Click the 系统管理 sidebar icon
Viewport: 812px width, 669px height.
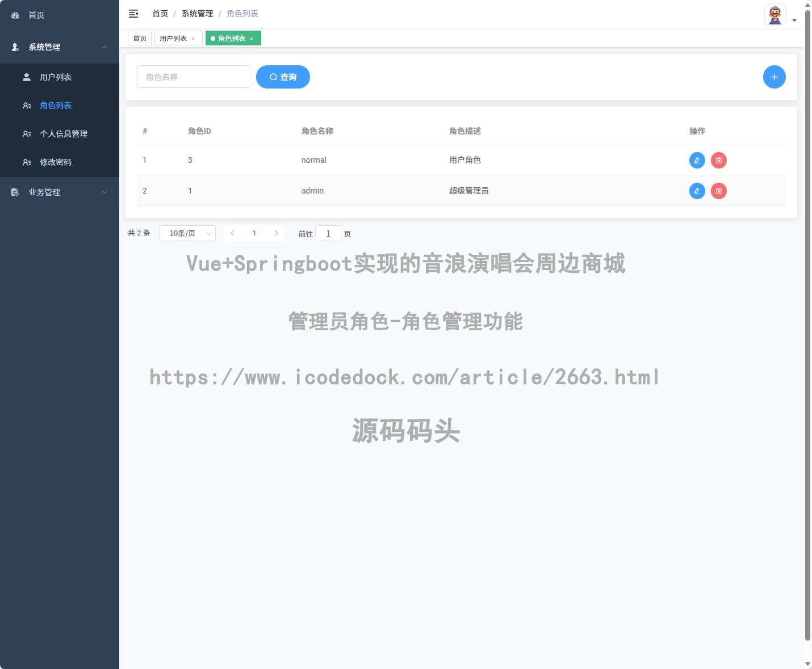coord(15,47)
